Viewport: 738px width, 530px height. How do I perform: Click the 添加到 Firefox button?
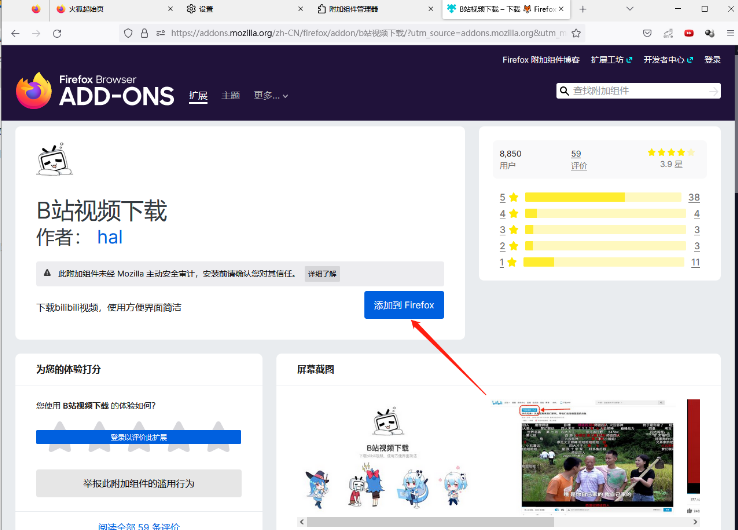(x=404, y=305)
